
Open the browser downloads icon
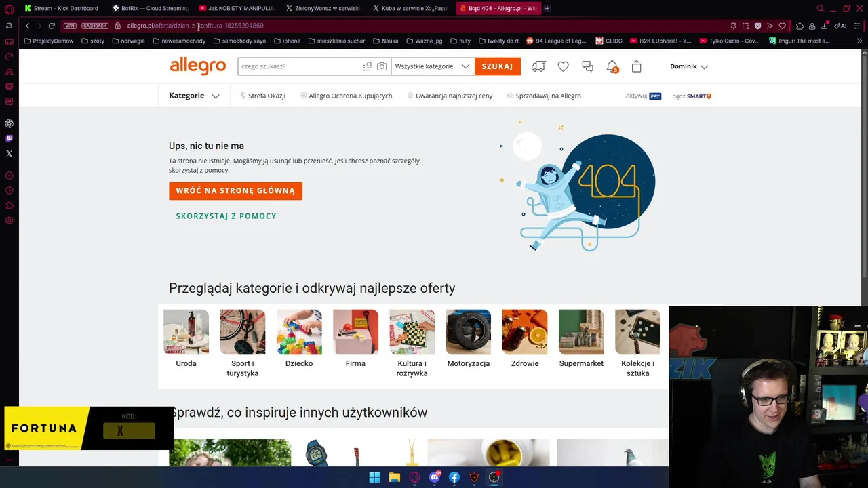[x=824, y=26]
